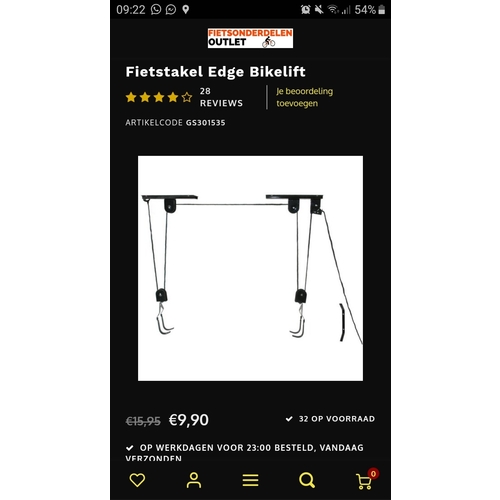Tap the cart item count badge

(373, 473)
